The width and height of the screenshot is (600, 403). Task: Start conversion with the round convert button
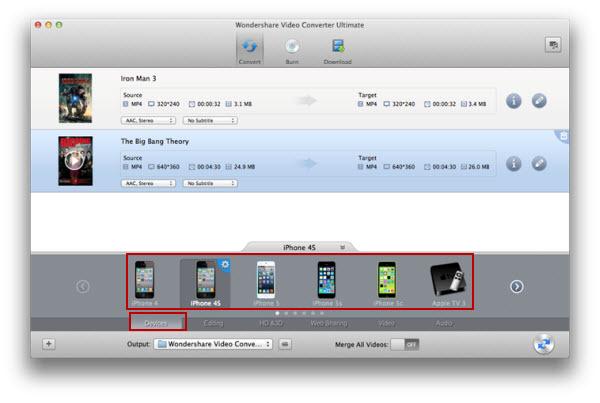point(543,344)
